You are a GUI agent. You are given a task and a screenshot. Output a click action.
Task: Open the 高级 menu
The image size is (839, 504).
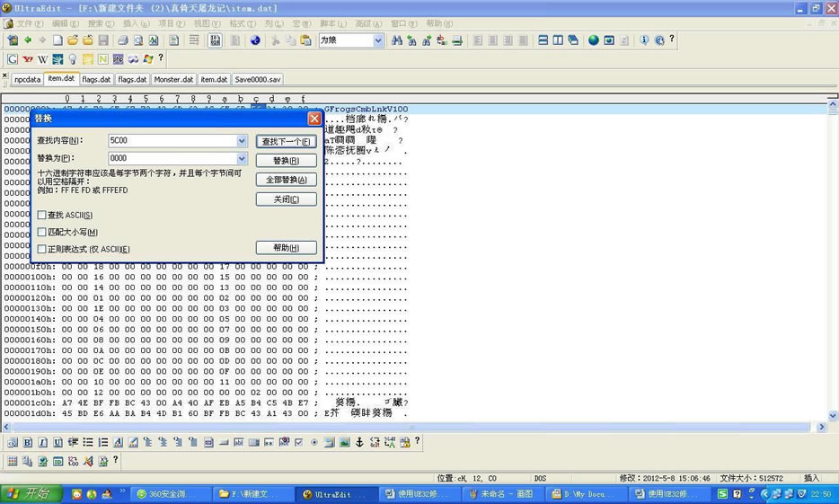[368, 24]
